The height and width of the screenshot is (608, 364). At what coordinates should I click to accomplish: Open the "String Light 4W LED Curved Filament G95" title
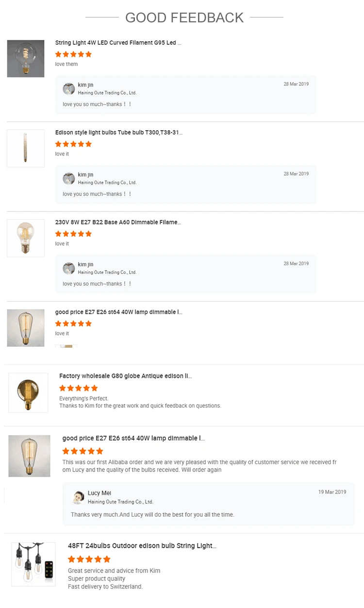click(118, 43)
